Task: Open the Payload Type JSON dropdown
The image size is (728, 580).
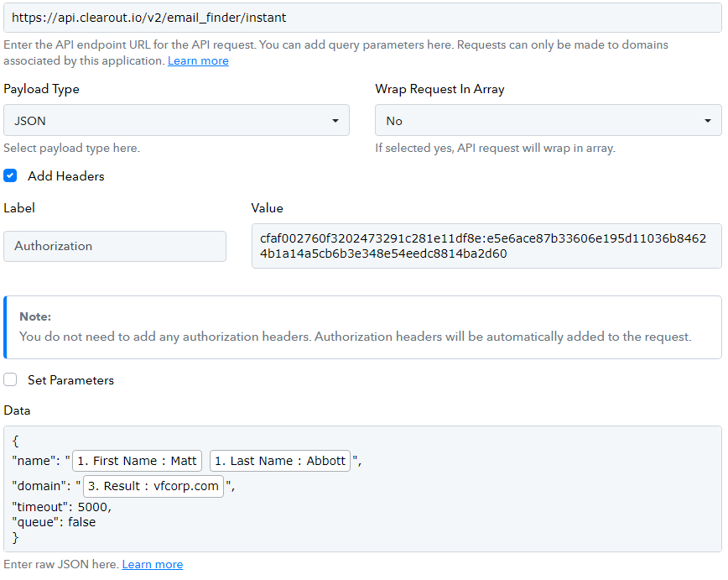Action: click(176, 120)
